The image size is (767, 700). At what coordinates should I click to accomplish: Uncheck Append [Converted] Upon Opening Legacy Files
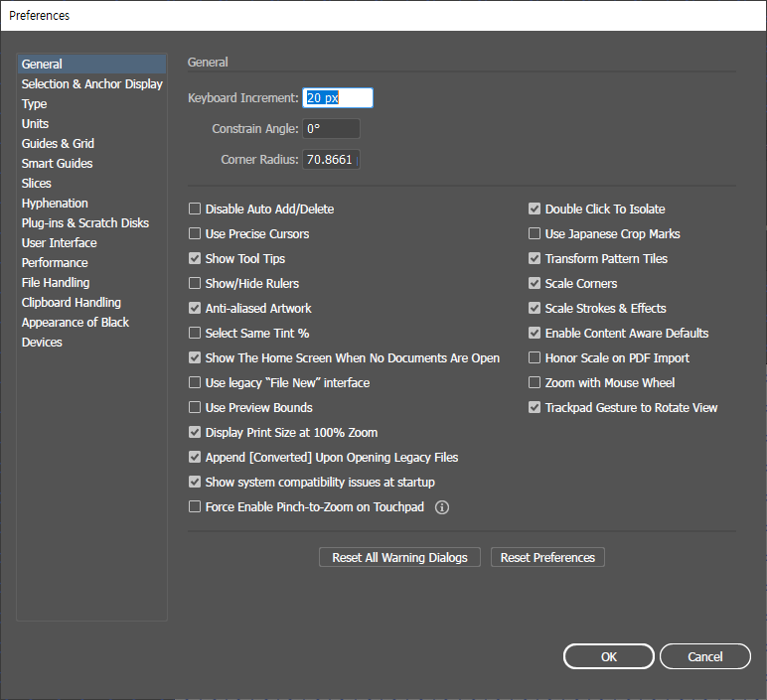click(195, 458)
